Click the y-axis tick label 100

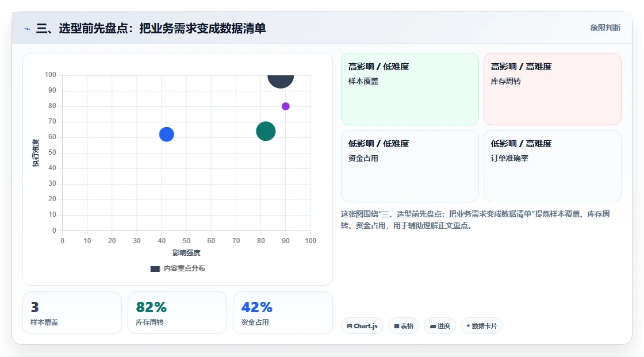[x=51, y=75]
